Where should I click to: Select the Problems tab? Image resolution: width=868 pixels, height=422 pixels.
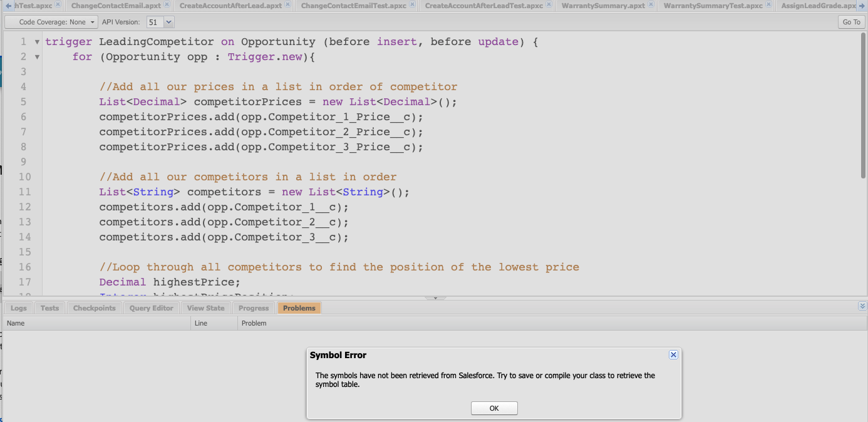pos(299,308)
